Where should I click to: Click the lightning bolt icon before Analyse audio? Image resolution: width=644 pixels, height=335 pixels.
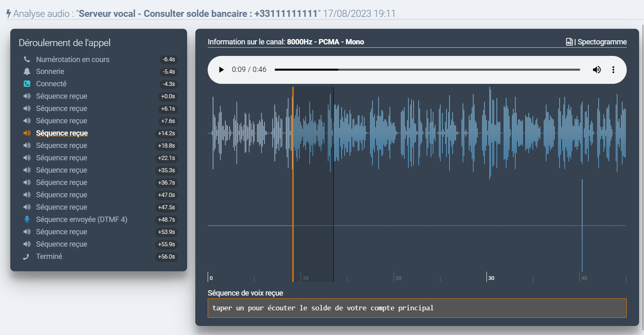(9, 14)
